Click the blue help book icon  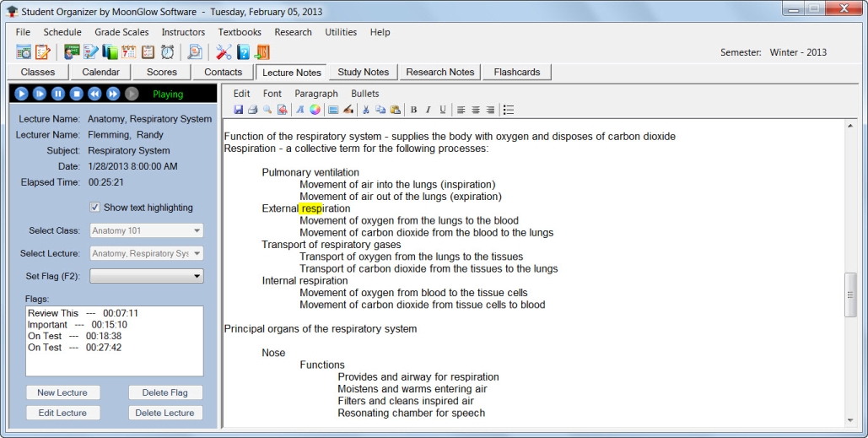pos(243,52)
